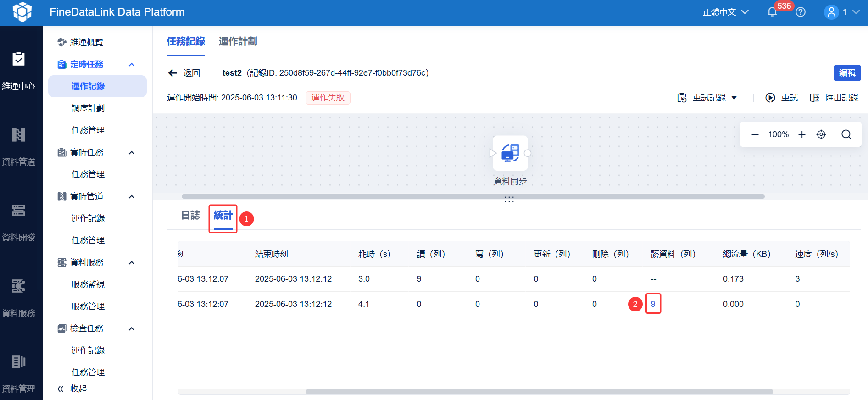Click the 實時管道 icon in the sidebar
The image size is (868, 400).
point(61,196)
